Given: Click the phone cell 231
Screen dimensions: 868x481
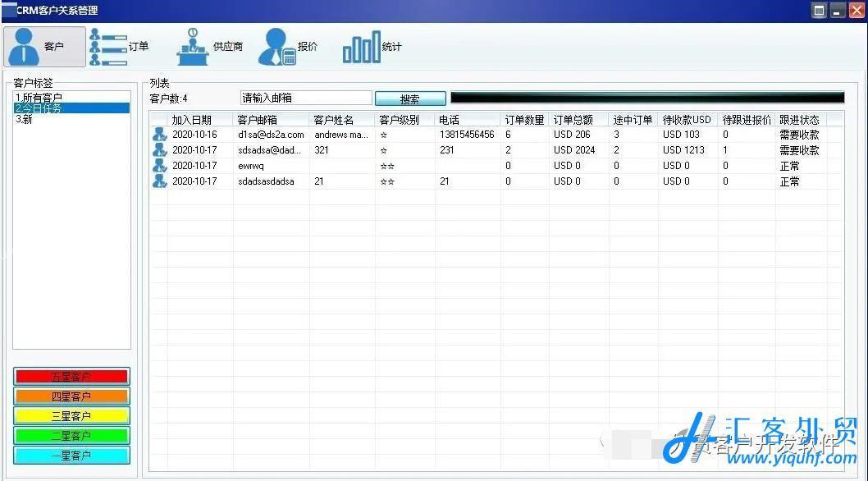Looking at the screenshot, I should point(447,150).
